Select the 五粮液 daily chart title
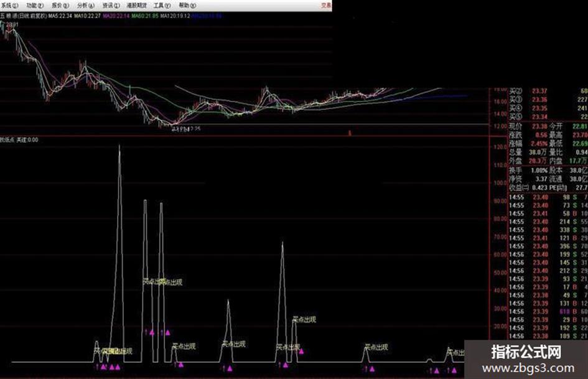 tap(24, 16)
